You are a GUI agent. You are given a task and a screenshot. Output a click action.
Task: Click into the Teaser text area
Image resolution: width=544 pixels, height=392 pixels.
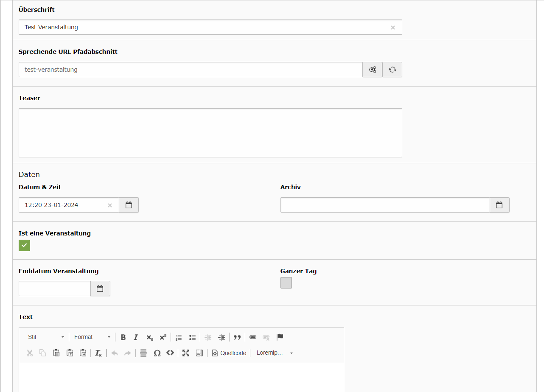[210, 133]
